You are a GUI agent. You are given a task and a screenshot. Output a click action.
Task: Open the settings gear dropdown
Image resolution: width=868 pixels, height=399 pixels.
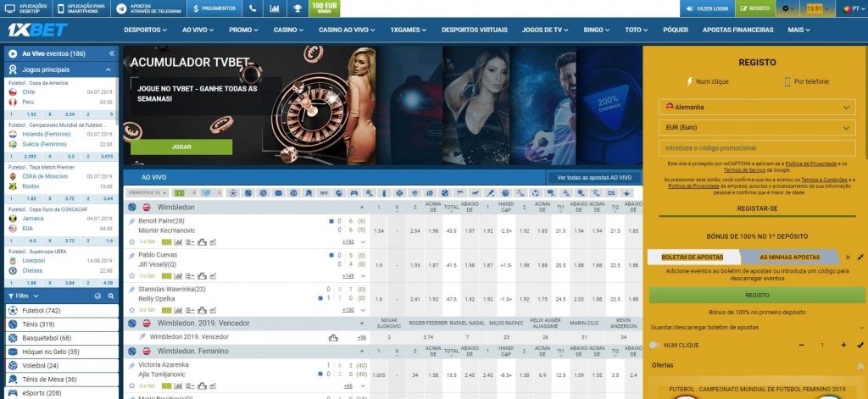click(x=788, y=8)
